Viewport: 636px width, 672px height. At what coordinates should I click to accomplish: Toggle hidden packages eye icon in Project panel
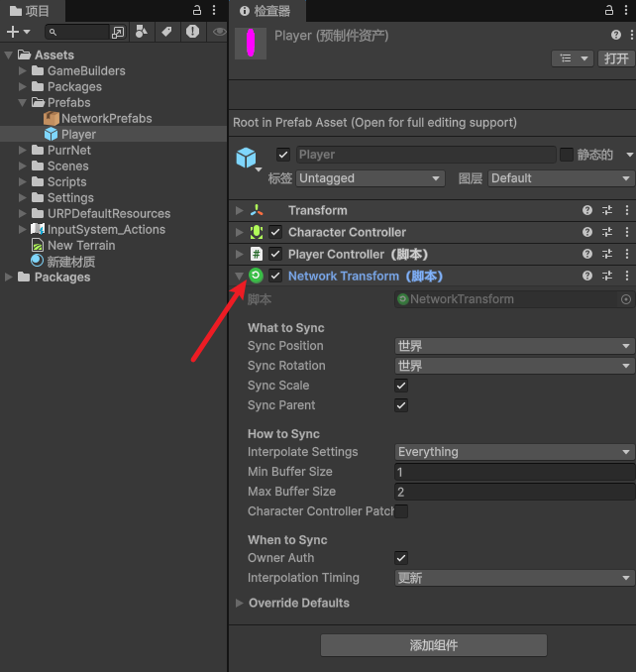pos(219,32)
